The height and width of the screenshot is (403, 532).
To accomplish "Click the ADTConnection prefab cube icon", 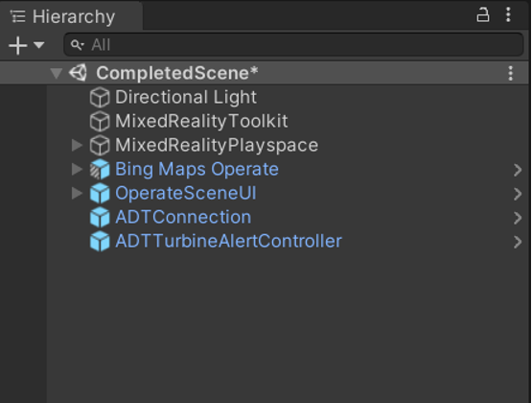I will point(100,217).
